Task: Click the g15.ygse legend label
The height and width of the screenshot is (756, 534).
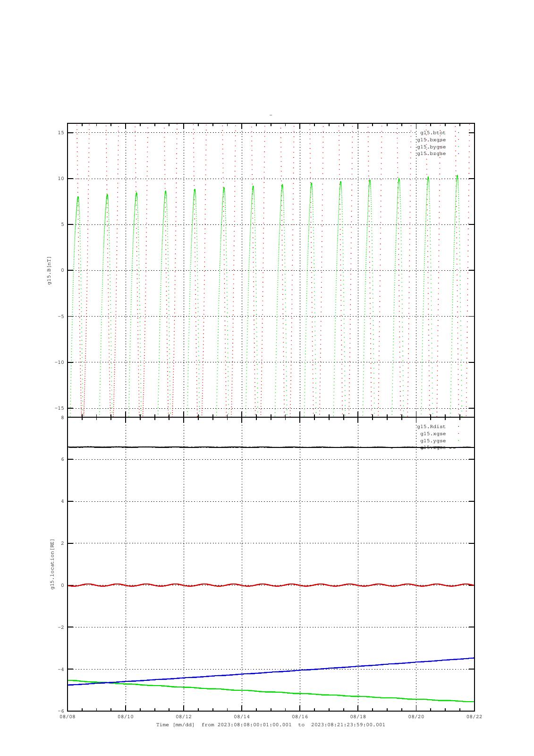Action: 432,441
